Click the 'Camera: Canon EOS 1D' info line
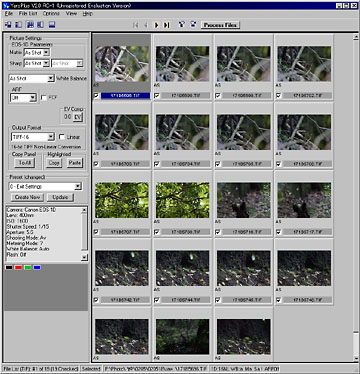 pos(32,210)
